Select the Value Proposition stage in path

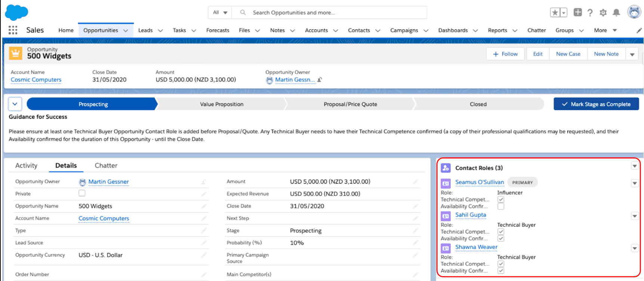click(x=222, y=104)
